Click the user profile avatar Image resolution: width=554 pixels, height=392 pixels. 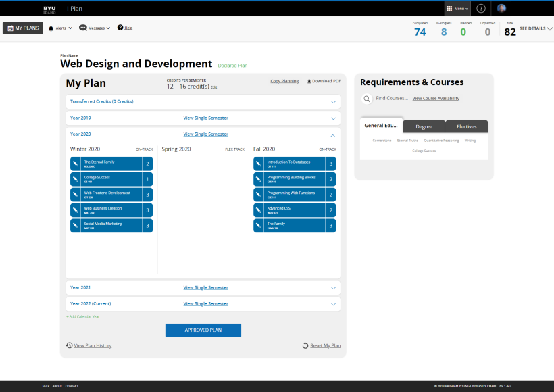[x=501, y=9]
